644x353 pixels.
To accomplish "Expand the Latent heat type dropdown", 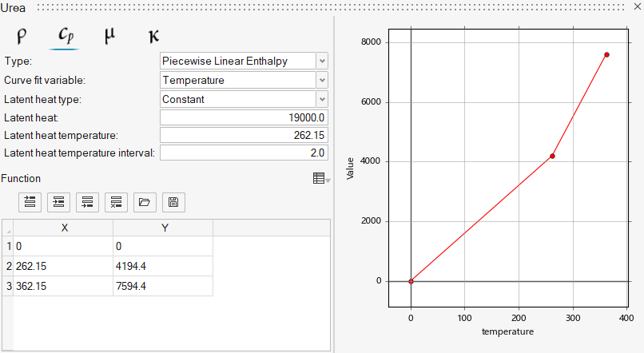I will click(x=322, y=99).
